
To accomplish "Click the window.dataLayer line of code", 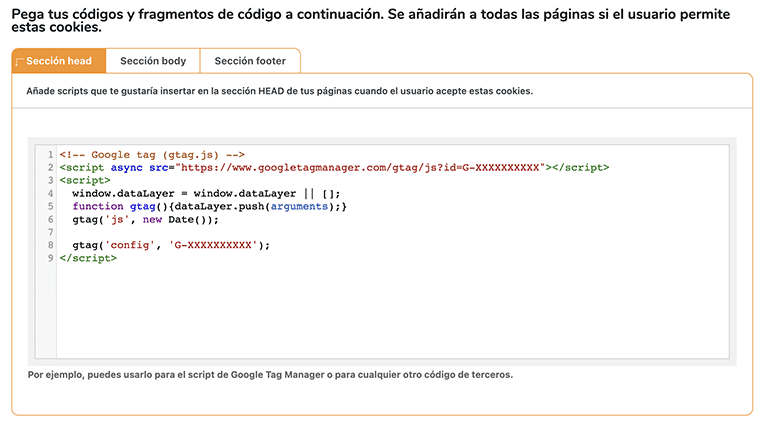I will point(206,193).
